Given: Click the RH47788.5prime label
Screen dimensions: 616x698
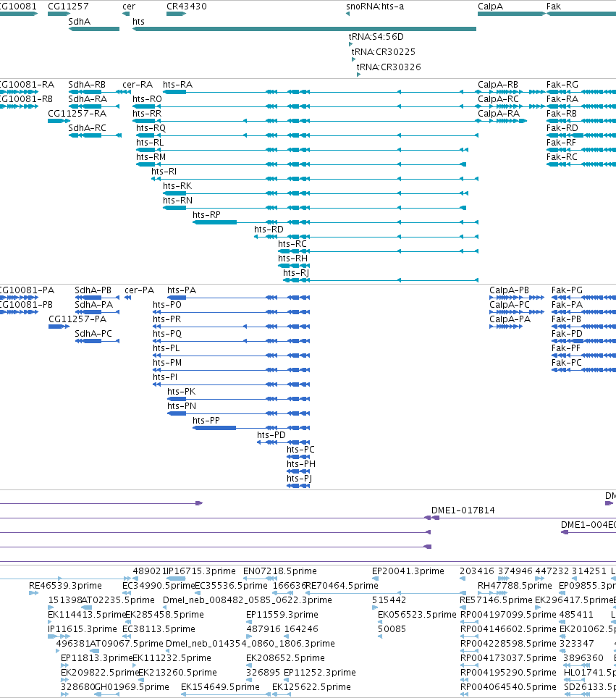Looking at the screenshot, I should (515, 585).
